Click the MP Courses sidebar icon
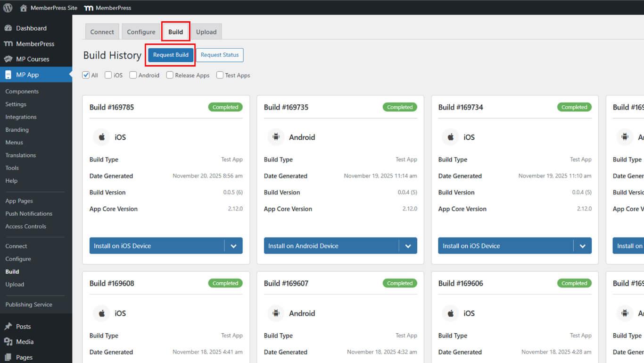This screenshot has width=644, height=363. (8, 59)
